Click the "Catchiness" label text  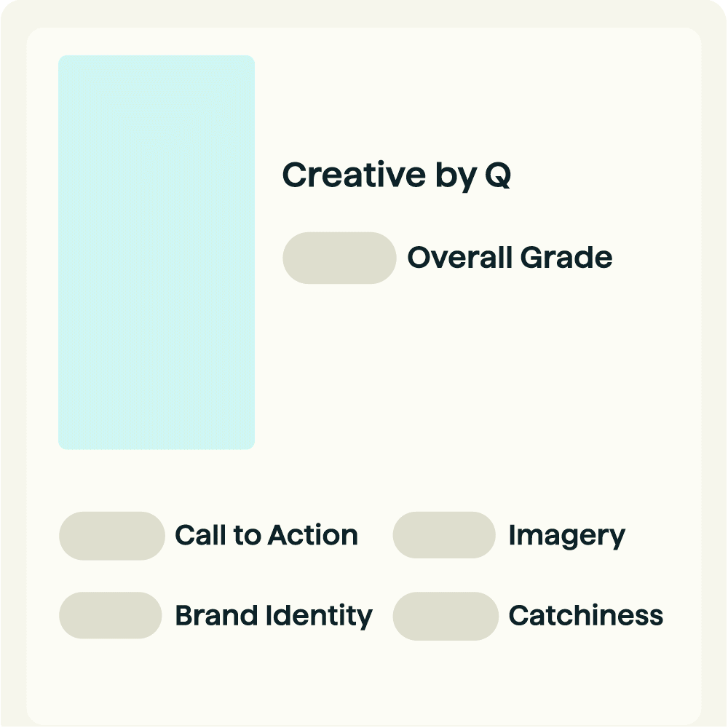point(586,616)
